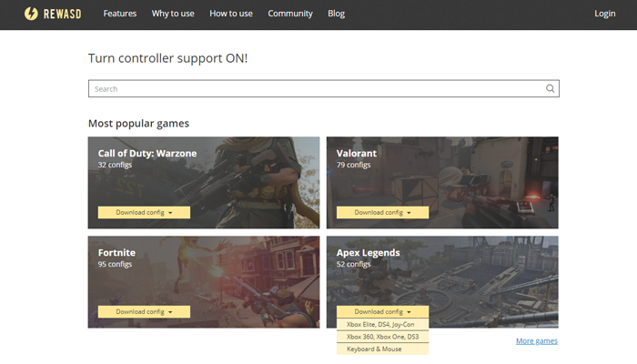Open the Fortnite game title
Viewport: 637px width, 364px height.
tap(116, 253)
